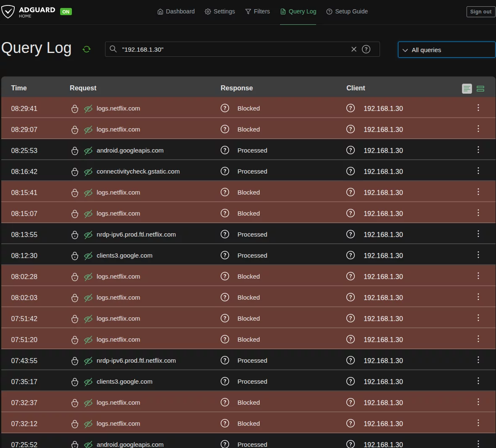Open options menu for 08:29:41 row

point(478,108)
